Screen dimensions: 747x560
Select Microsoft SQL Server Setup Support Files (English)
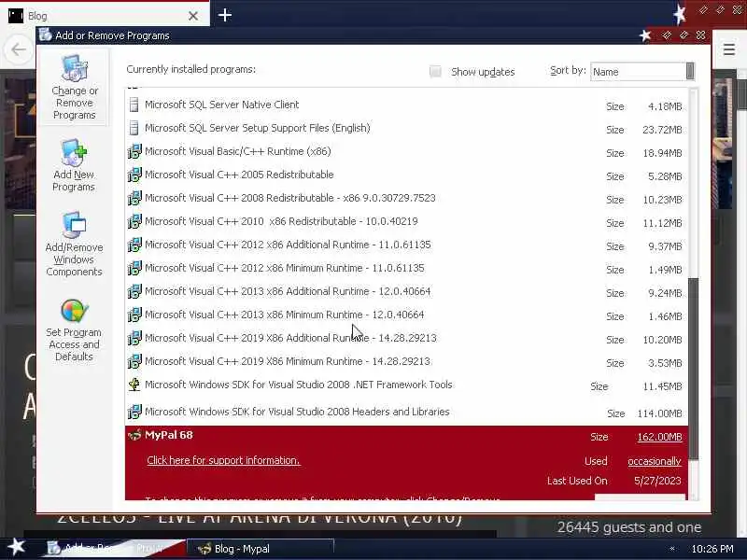pyautogui.click(x=406, y=128)
